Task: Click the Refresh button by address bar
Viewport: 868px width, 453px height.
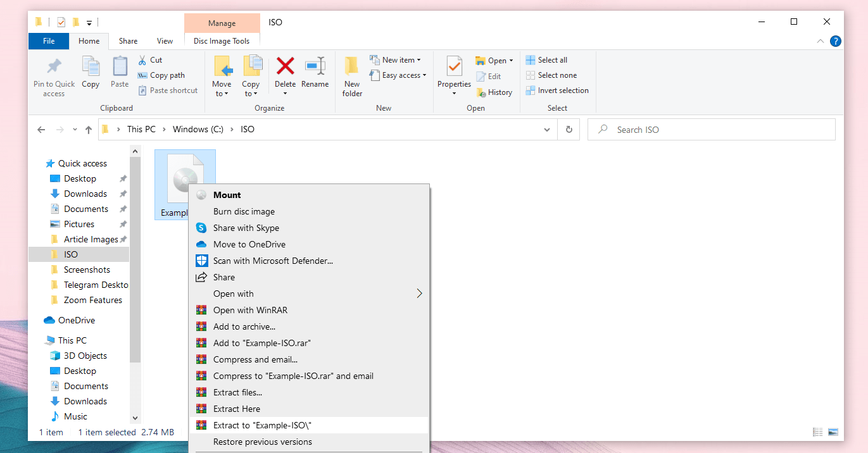Action: pyautogui.click(x=569, y=130)
